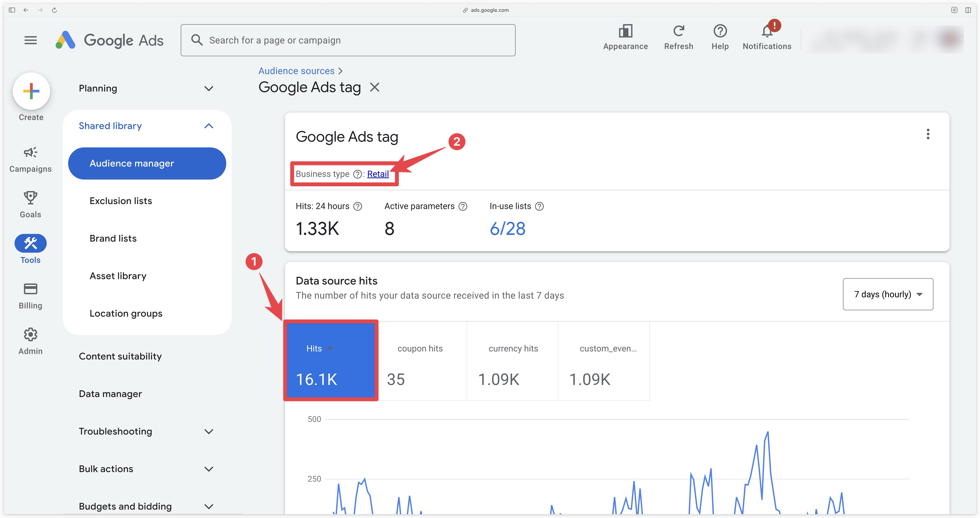Open Location groups
Image resolution: width=980 pixels, height=518 pixels.
tap(126, 313)
